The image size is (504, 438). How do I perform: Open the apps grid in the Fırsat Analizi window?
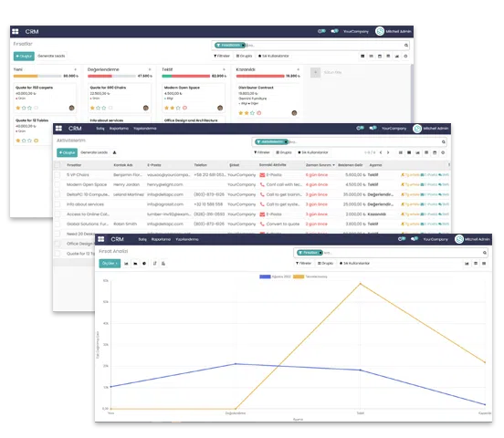pos(101,239)
